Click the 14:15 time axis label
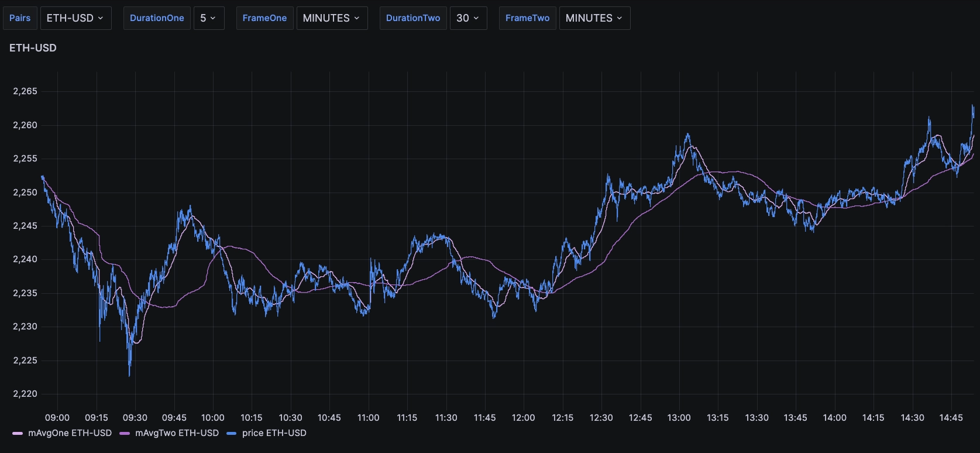The width and height of the screenshot is (980, 453). (x=874, y=418)
